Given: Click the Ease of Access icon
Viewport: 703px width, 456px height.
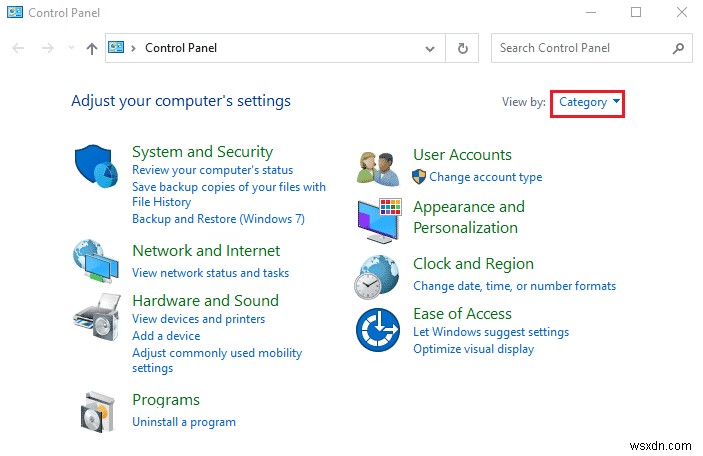Looking at the screenshot, I should click(x=379, y=329).
